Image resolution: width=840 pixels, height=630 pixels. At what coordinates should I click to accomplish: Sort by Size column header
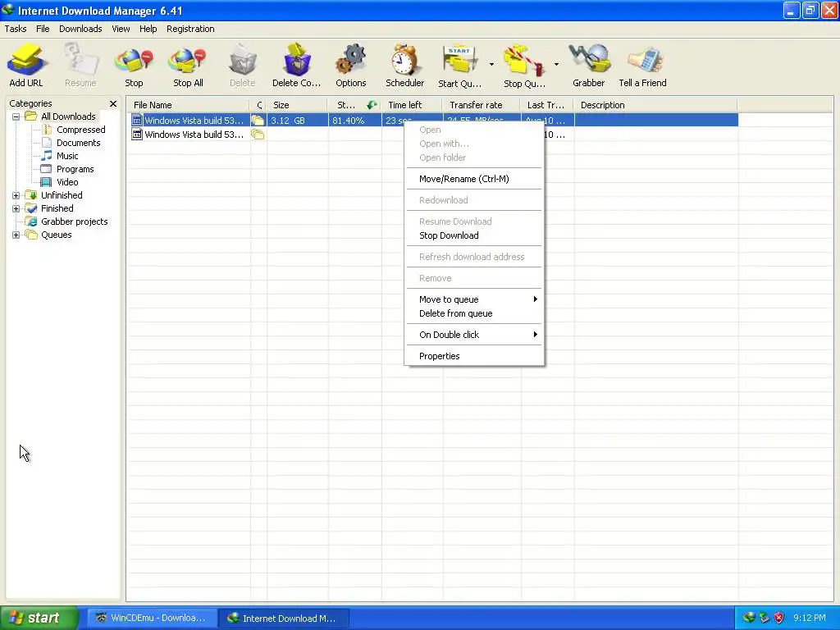[x=297, y=105]
